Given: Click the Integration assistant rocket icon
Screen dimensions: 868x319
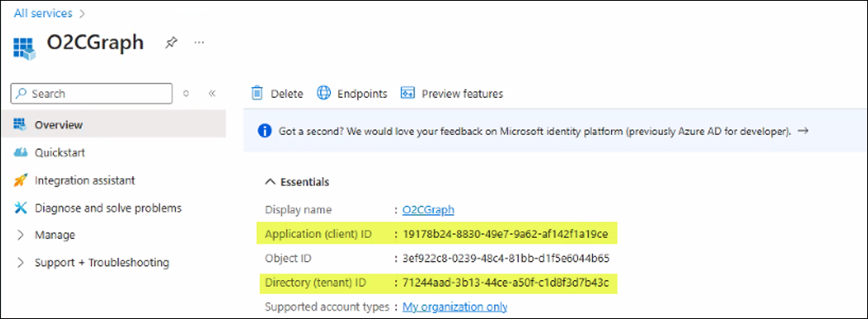Looking at the screenshot, I should [x=21, y=181].
